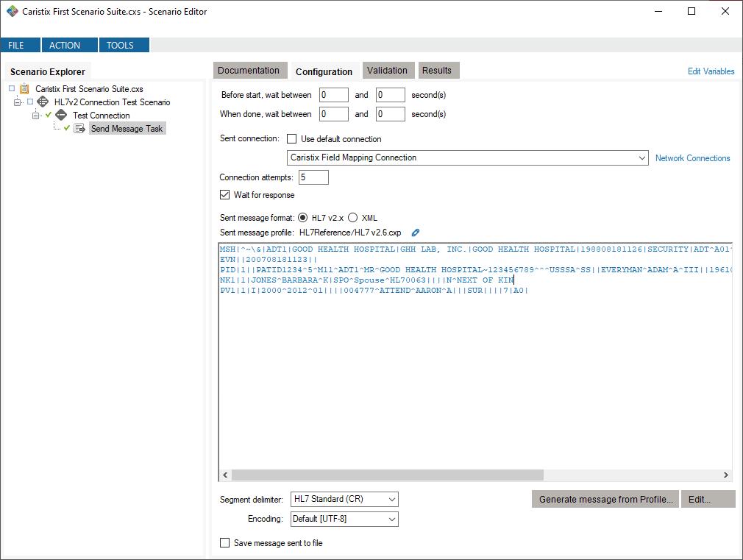Switch to the Validation tab

tap(388, 70)
